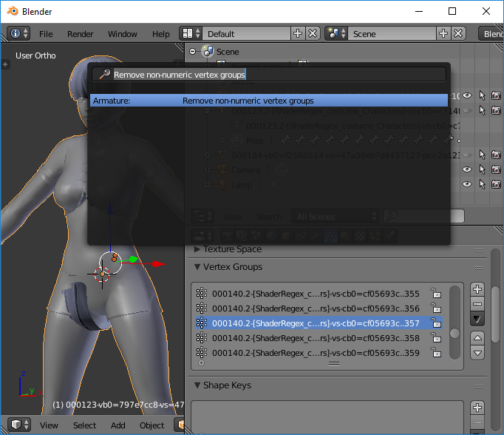Toggle selectability of the 000123.2 armature

coord(482,110)
